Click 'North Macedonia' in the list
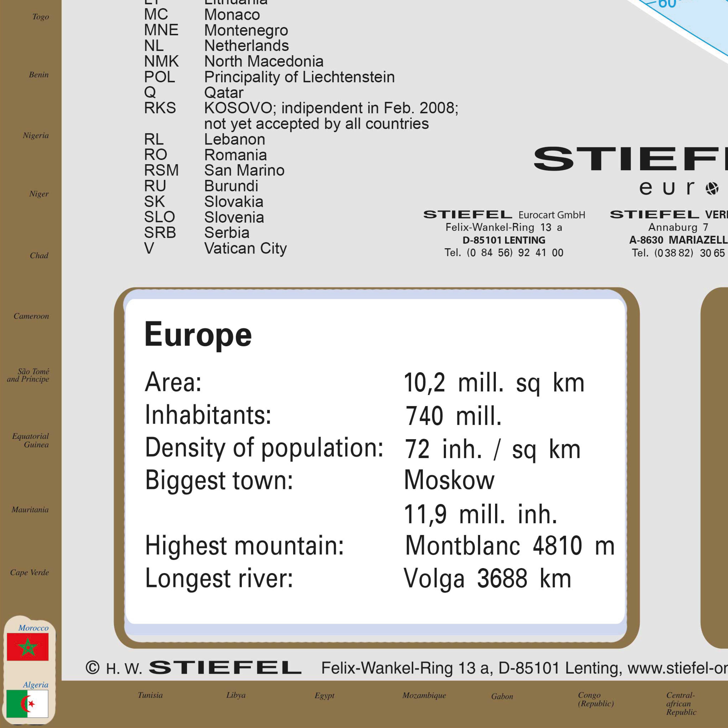728x728 pixels. [x=264, y=61]
